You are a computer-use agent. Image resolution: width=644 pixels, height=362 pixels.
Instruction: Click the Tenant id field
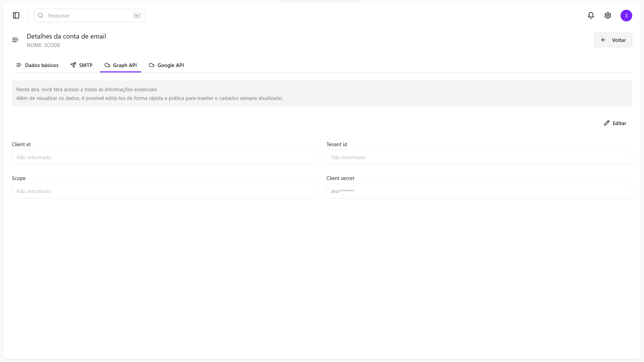pos(479,157)
